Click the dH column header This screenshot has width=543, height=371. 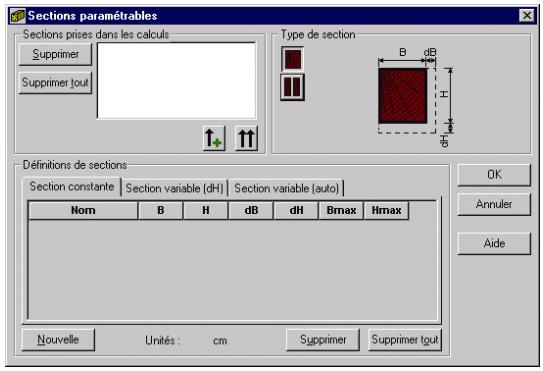296,210
